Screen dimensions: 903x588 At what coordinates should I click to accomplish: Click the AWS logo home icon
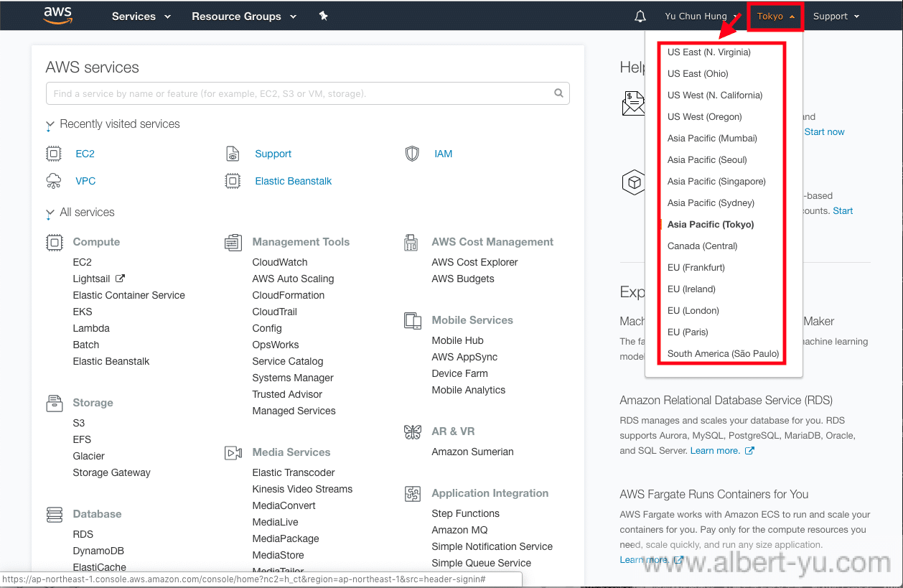pyautogui.click(x=58, y=16)
